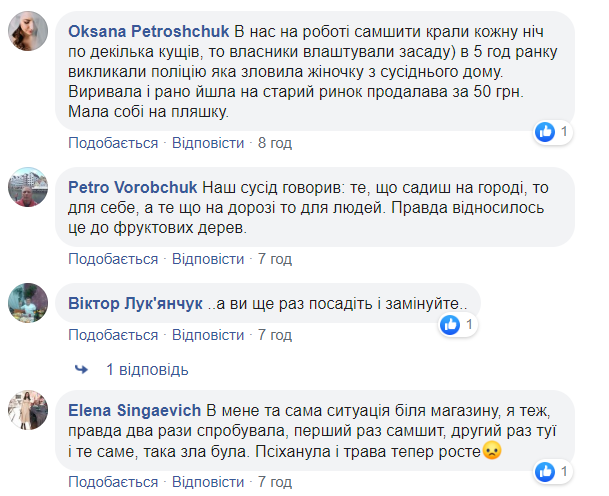Reply to Petro's comment via Відповісти
This screenshot has width=609, height=496.
point(209,259)
